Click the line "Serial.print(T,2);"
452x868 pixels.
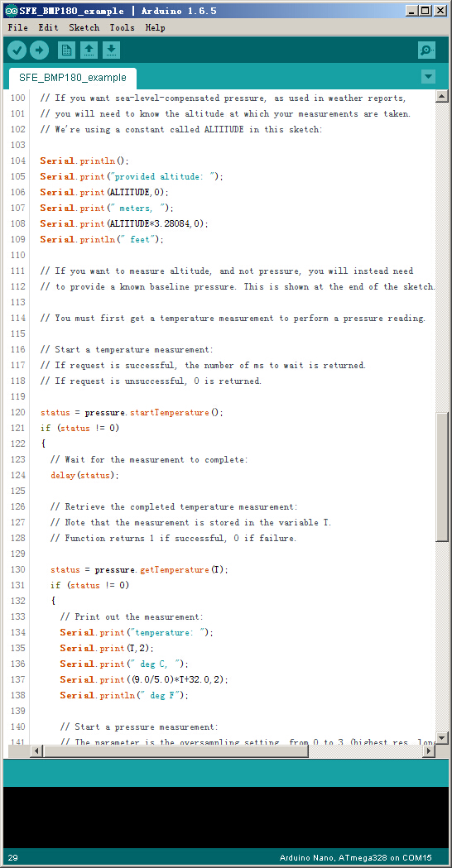click(x=107, y=648)
